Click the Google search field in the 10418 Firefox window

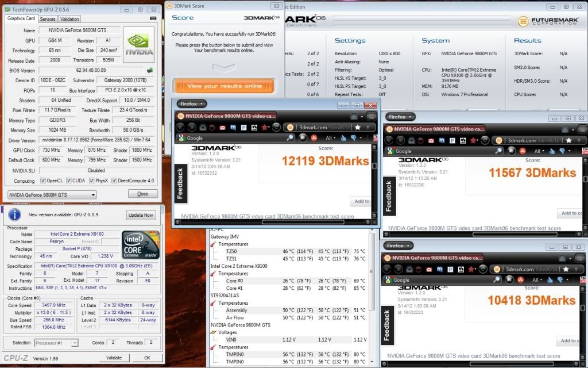tap(443, 280)
